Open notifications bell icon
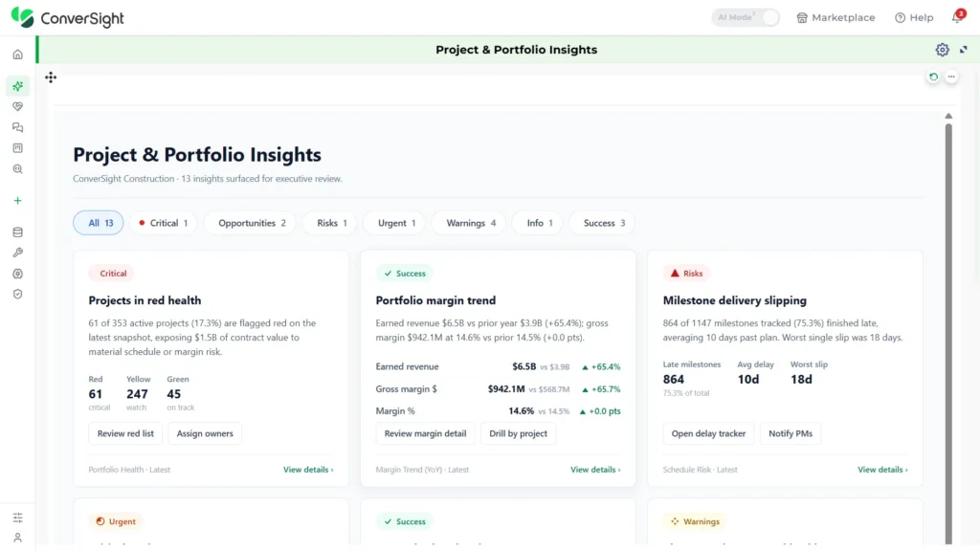Viewport: 980px width, 551px height. tap(957, 17)
